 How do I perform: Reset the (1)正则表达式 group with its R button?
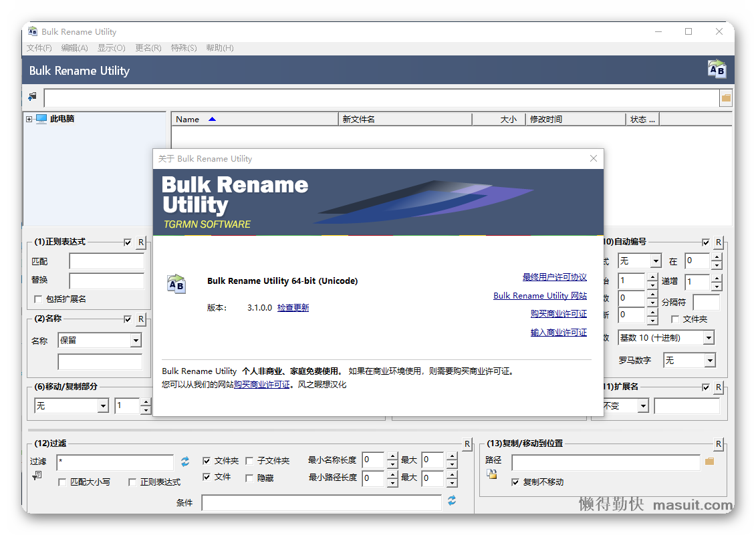pos(141,242)
